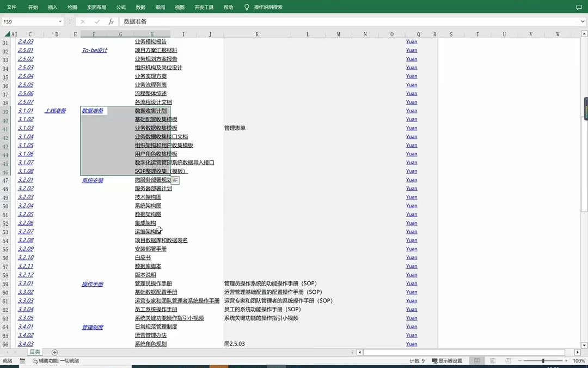Follow the Yuan link on row 39
The height and width of the screenshot is (368, 588).
(411, 111)
